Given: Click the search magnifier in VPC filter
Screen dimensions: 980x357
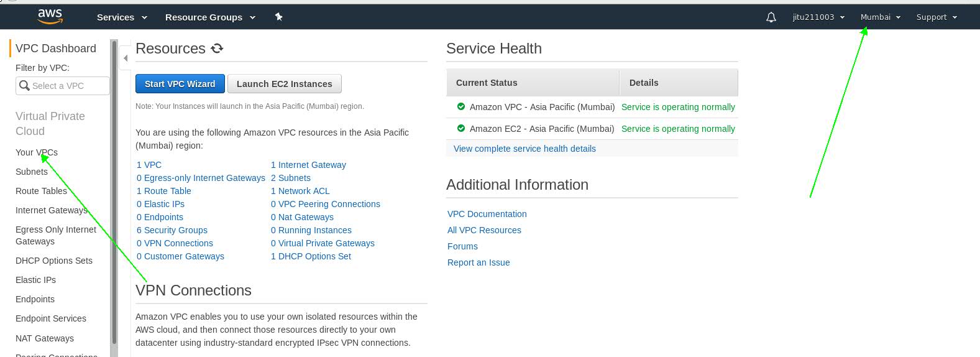Looking at the screenshot, I should (x=24, y=86).
